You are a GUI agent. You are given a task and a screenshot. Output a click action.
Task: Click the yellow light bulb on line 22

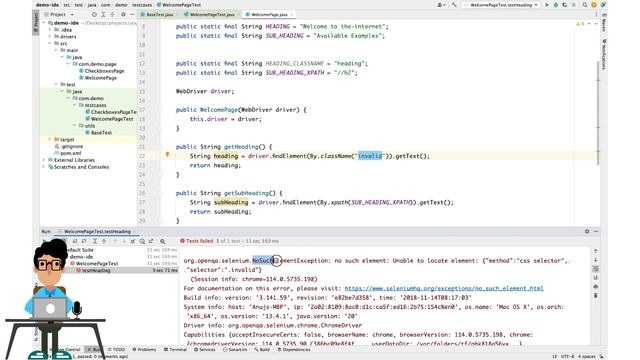click(x=167, y=155)
